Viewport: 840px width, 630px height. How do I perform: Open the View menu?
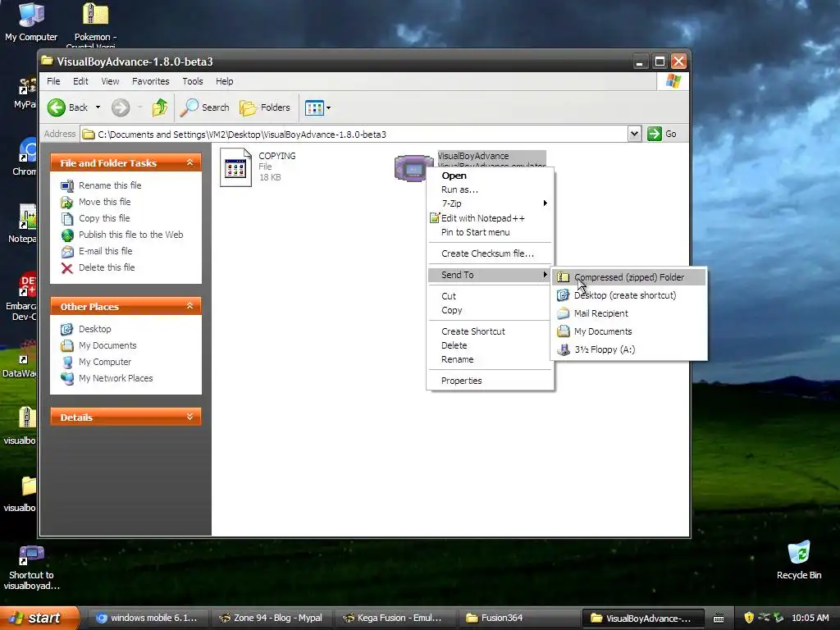pyautogui.click(x=110, y=81)
